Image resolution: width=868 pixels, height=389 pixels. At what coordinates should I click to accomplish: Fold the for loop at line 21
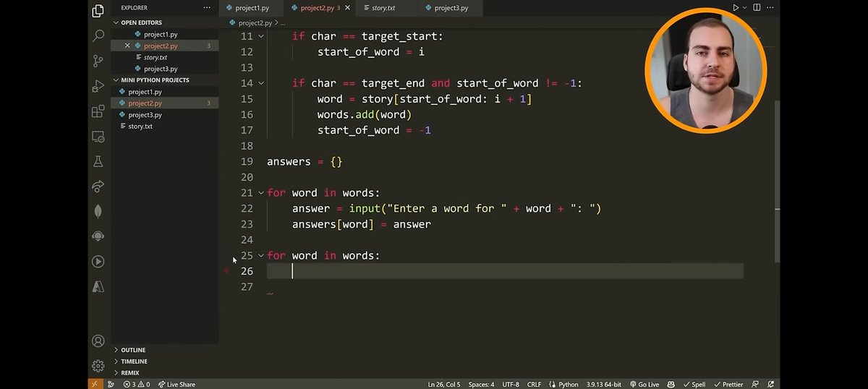pos(261,193)
